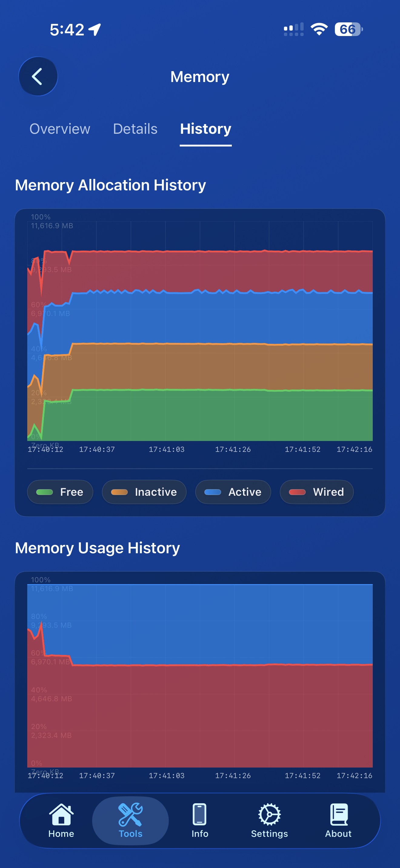Select the History tab
This screenshot has width=400, height=868.
[x=205, y=129]
